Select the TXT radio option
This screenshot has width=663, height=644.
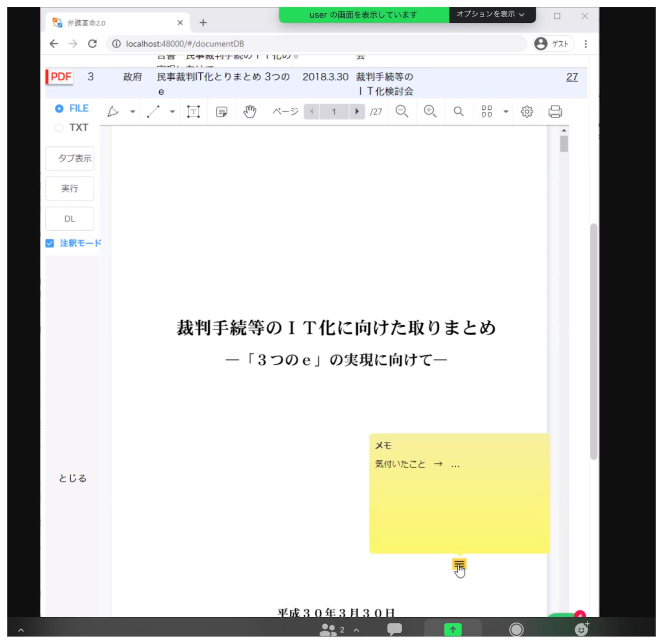pos(59,128)
